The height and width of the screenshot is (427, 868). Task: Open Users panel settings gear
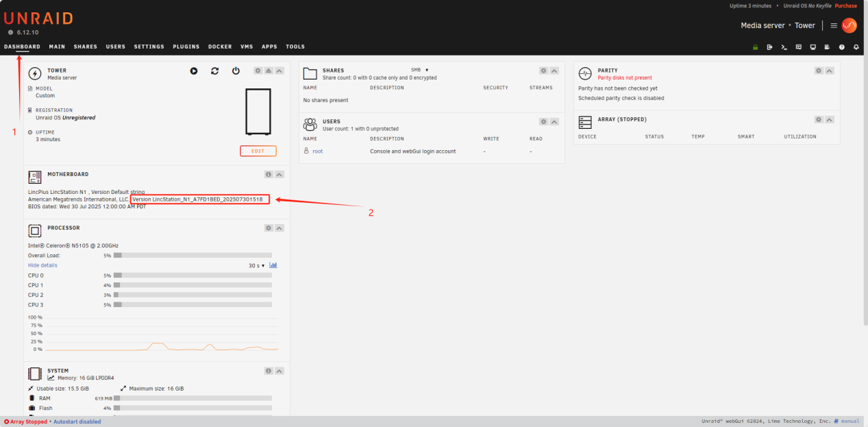543,121
